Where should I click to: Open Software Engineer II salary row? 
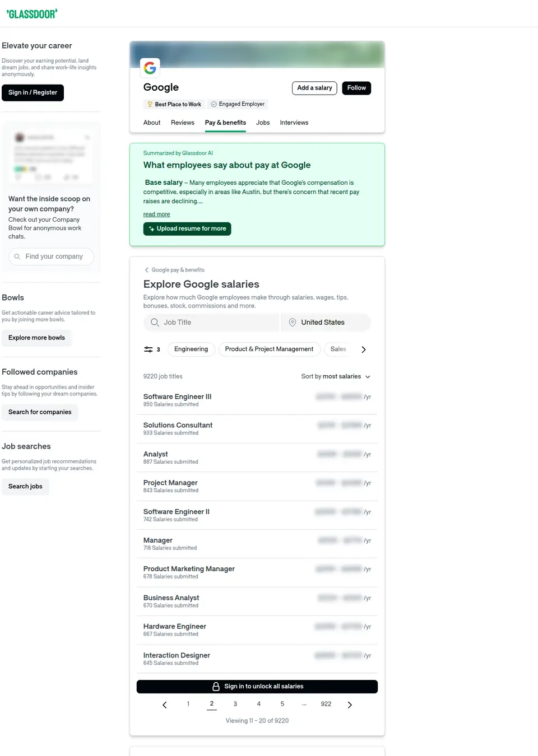[257, 515]
